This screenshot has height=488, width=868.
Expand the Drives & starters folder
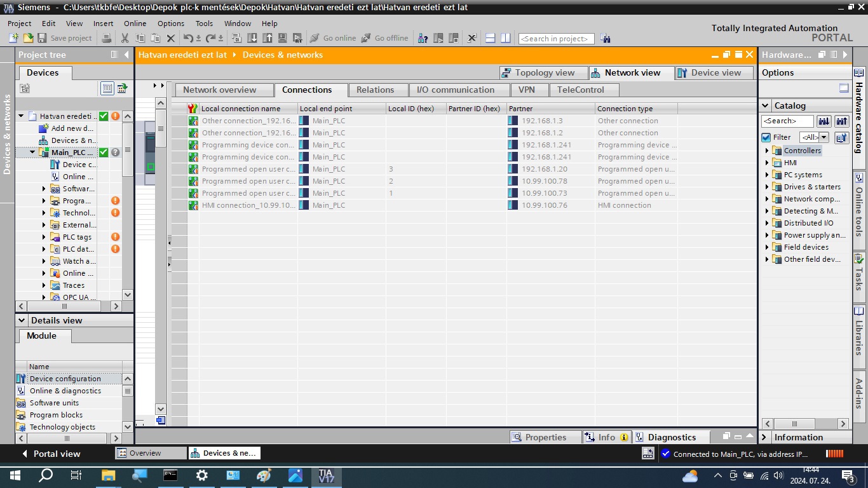tap(768, 187)
